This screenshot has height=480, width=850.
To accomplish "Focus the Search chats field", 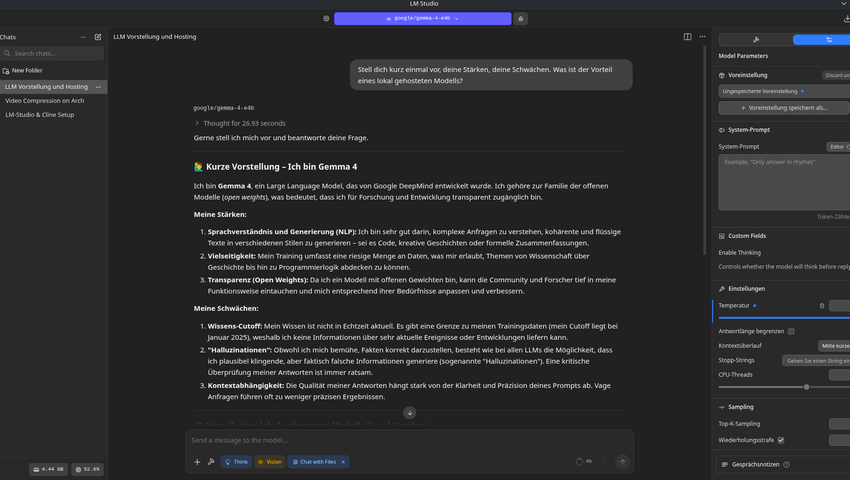I will (x=52, y=53).
